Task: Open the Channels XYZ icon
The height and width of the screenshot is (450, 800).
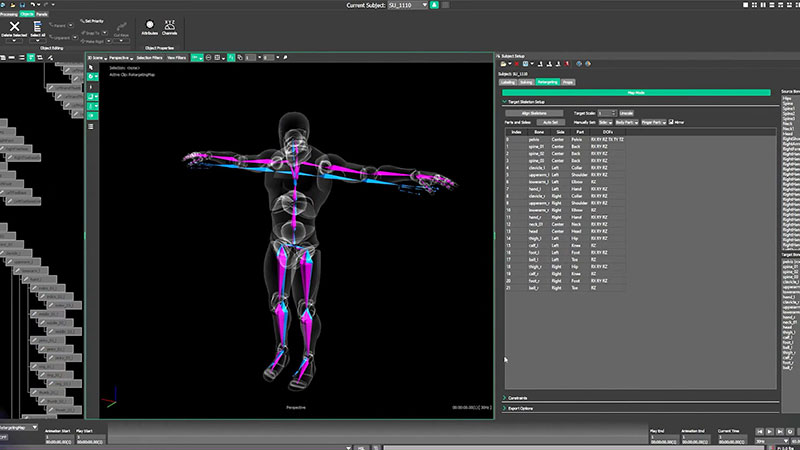Action: point(169,24)
